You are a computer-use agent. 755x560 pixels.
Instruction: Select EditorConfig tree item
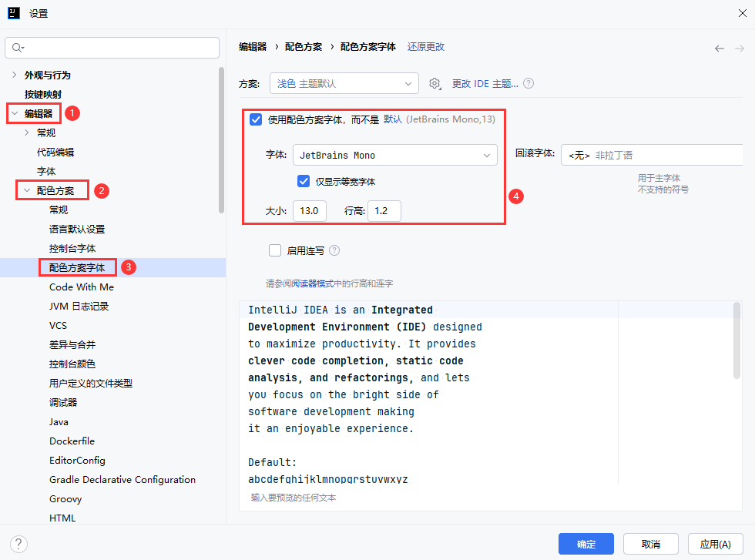coord(77,461)
